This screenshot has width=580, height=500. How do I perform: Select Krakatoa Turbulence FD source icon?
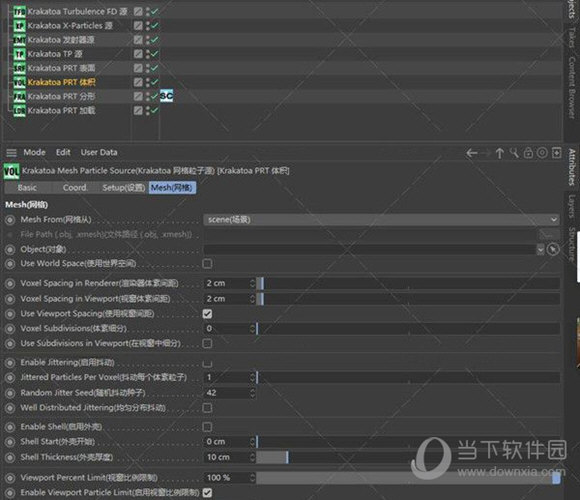tap(20, 12)
